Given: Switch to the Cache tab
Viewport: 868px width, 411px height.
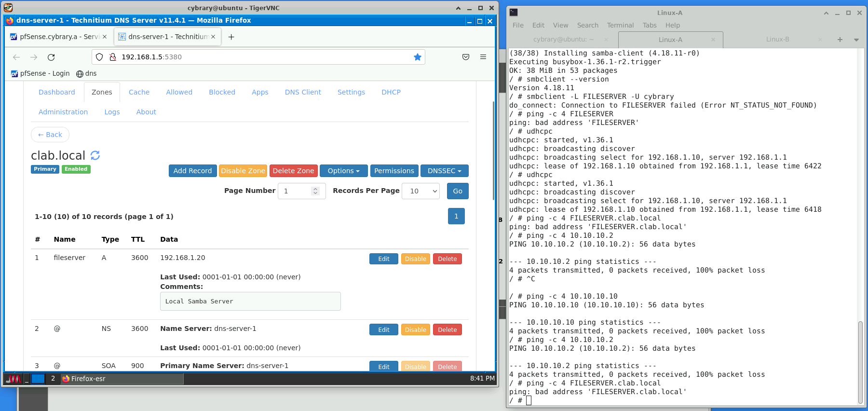Looking at the screenshot, I should (139, 92).
